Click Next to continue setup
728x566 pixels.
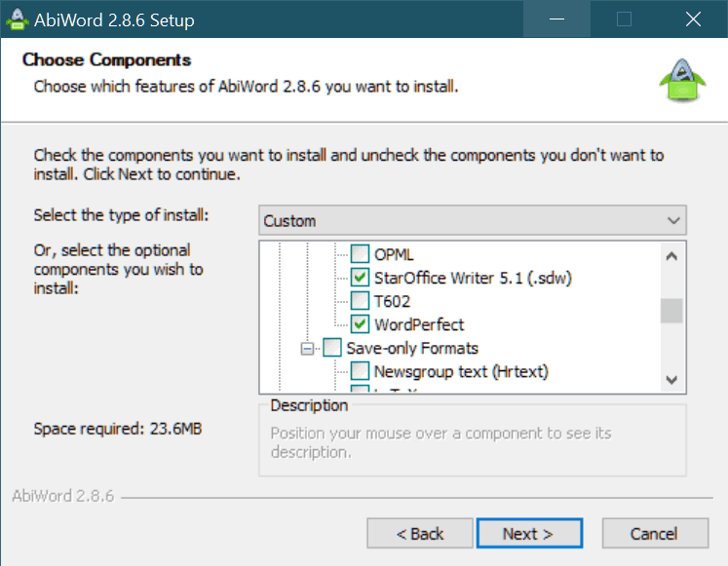coord(529,534)
